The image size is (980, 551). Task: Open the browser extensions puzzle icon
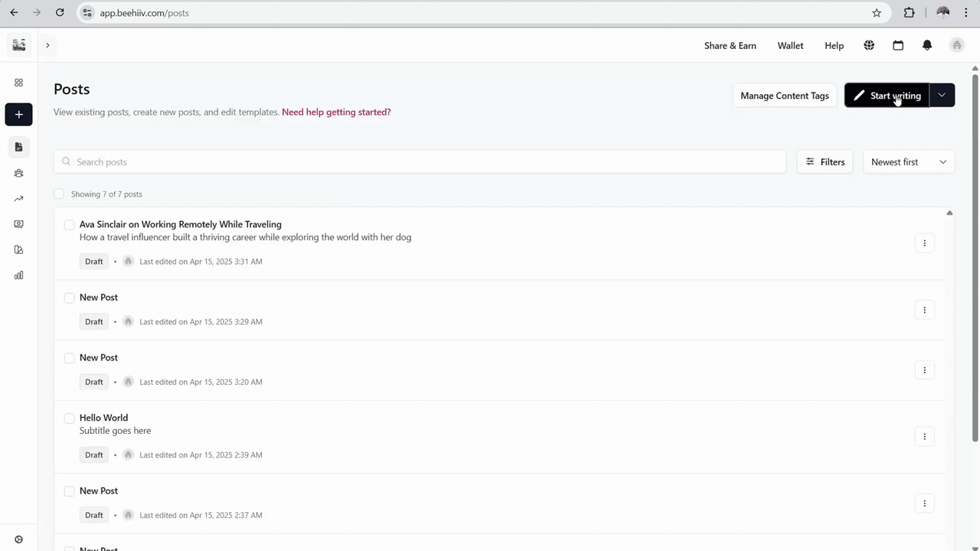pyautogui.click(x=910, y=12)
